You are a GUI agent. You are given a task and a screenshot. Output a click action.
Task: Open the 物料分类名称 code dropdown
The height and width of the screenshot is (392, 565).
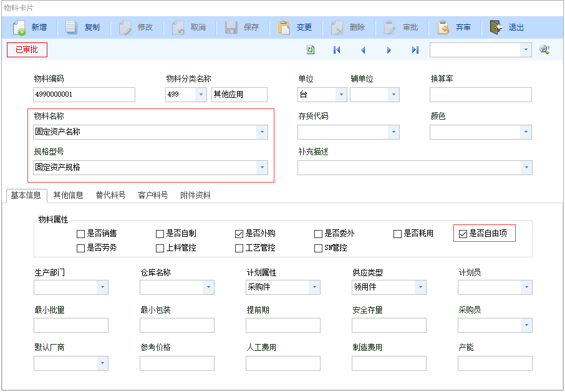(201, 95)
